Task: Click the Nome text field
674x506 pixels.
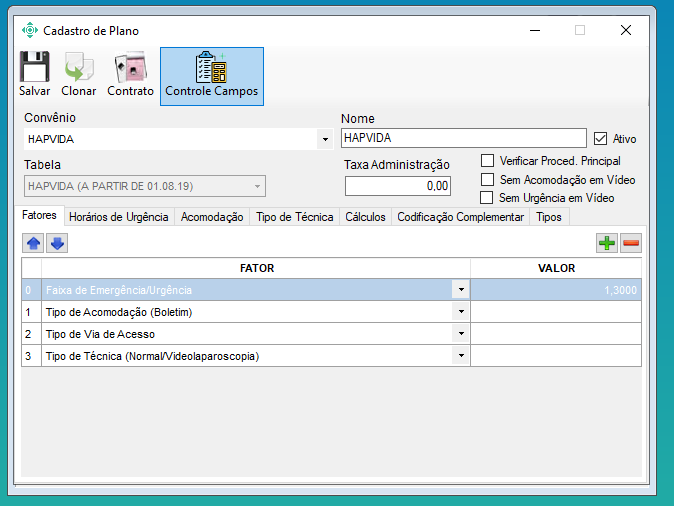Action: pos(463,138)
